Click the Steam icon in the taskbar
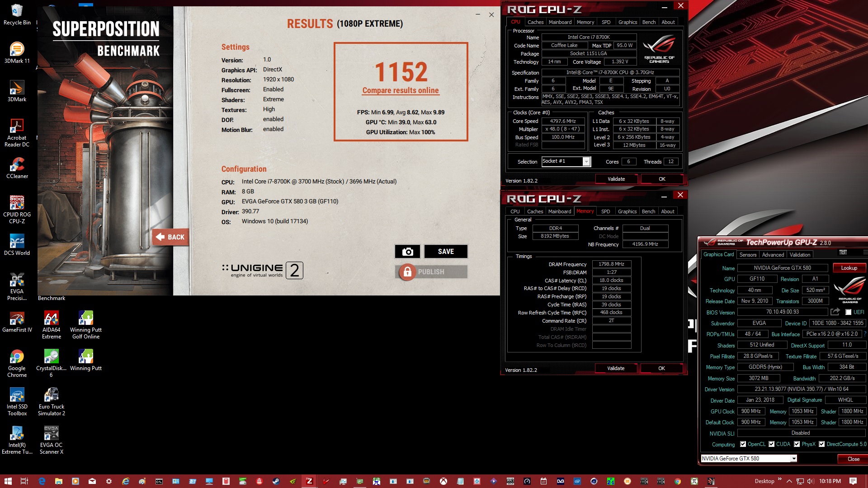This screenshot has width=868, height=488. [276, 481]
